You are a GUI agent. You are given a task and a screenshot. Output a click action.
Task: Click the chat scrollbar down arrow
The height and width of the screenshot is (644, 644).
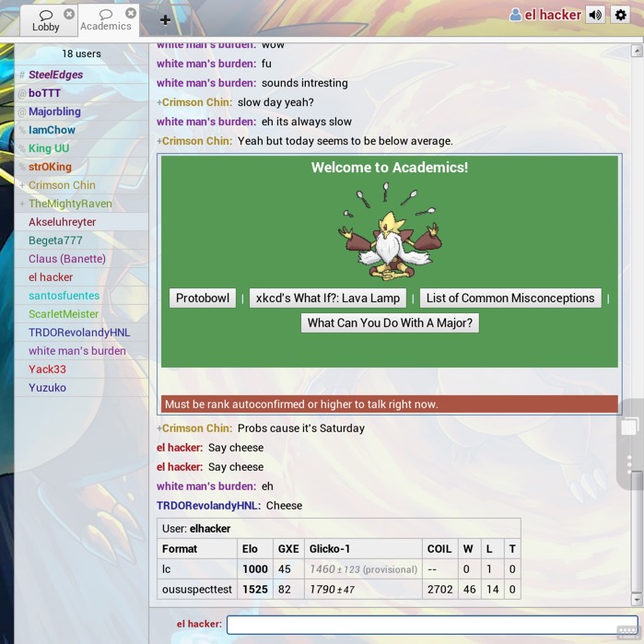pos(637,600)
